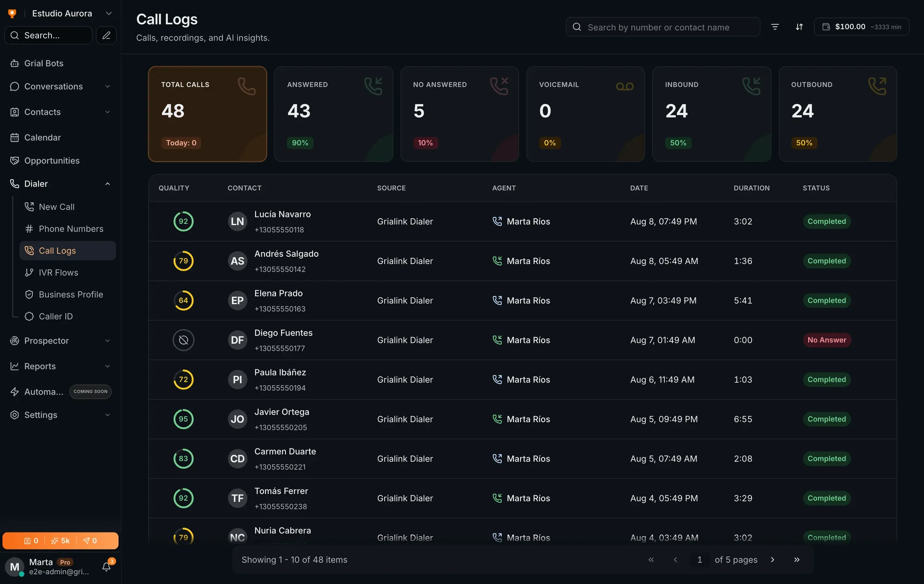Viewport: 924px width, 584px height.
Task: Click the AS avatar for Andrés Salgado
Action: point(237,261)
